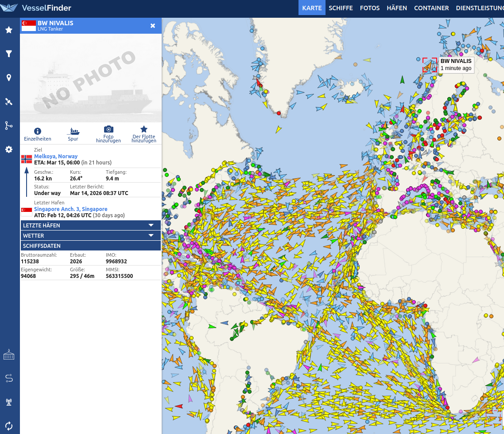Click the Norway flag beside destination

tap(27, 159)
